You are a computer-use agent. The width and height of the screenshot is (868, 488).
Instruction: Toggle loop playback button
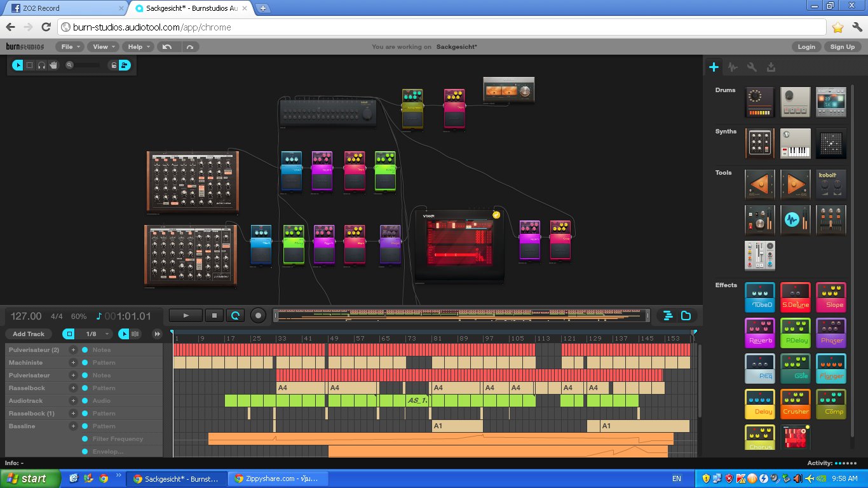pos(235,315)
